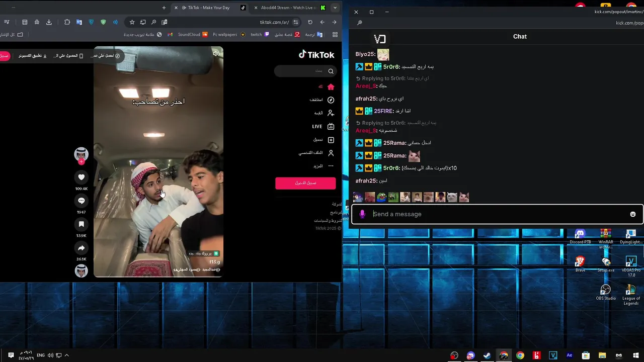Open the Discord PTB desktop shortcut
This screenshot has height=362, width=644.
pos(580,236)
